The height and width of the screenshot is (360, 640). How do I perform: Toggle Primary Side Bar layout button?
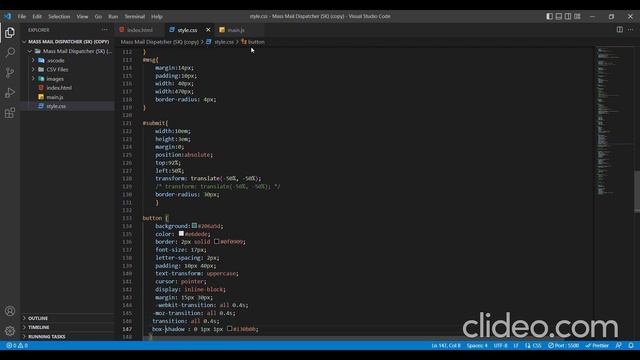point(549,16)
